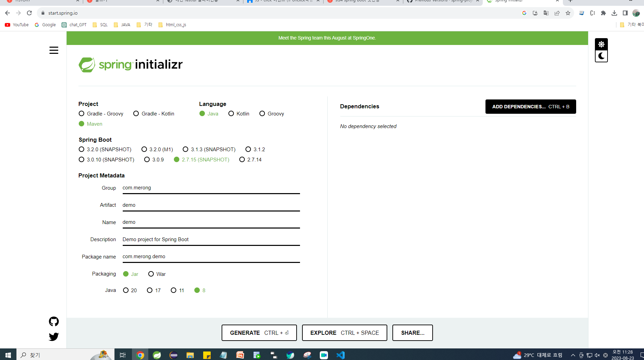The height and width of the screenshot is (360, 644).
Task: Select Gradle - Kotlin project type
Action: [154, 113]
